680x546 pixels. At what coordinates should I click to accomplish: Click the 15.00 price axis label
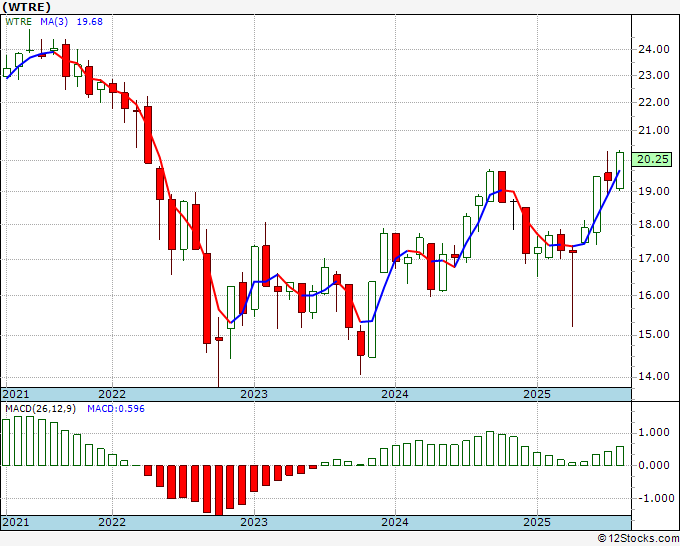[654, 335]
